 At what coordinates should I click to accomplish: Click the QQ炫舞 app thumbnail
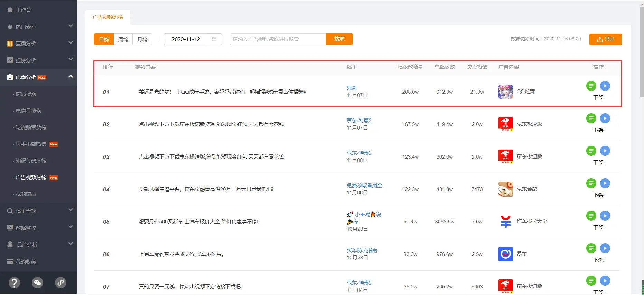coord(505,92)
